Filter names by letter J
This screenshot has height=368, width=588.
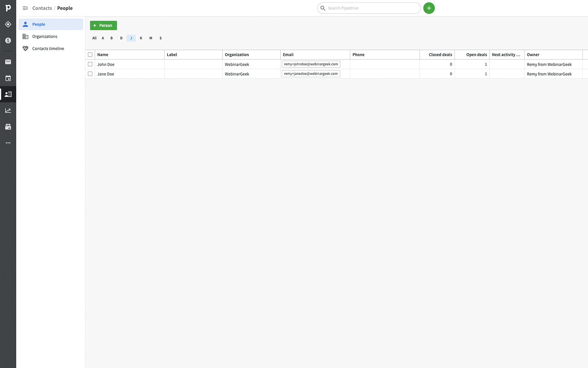(131, 38)
